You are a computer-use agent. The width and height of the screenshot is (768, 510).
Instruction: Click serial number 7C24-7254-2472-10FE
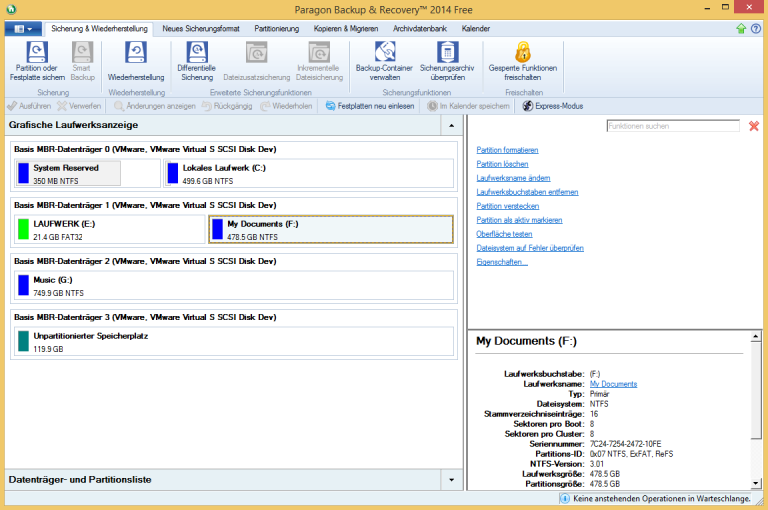click(x=625, y=444)
